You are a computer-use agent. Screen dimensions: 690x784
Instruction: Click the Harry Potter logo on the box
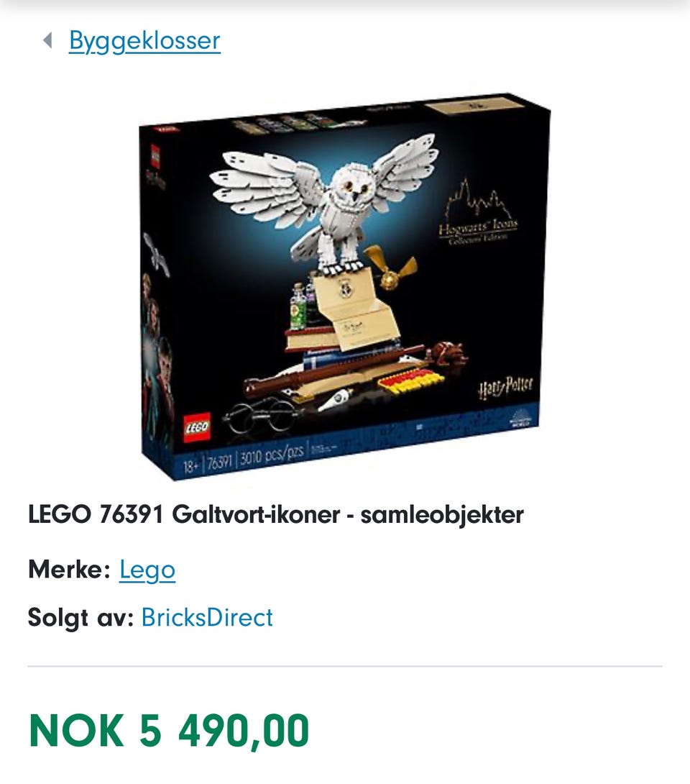(505, 388)
